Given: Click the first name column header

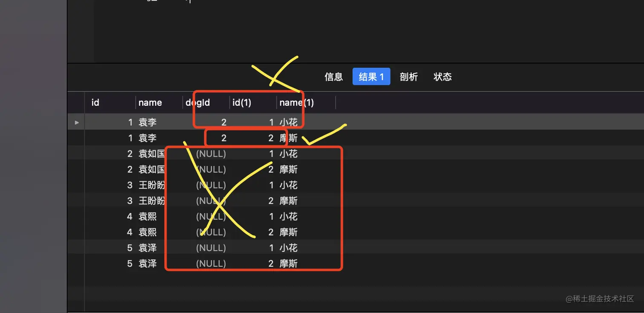Looking at the screenshot, I should coord(150,103).
